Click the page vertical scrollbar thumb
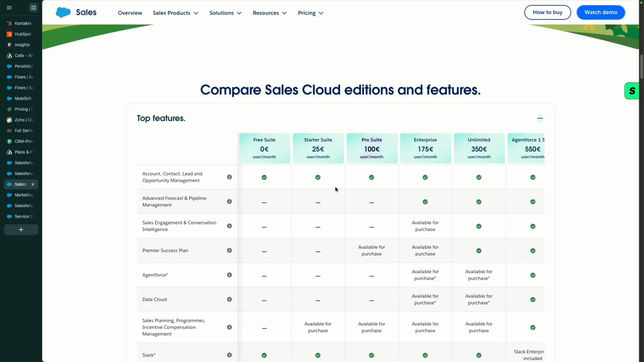The width and height of the screenshot is (644, 362). 641,67
